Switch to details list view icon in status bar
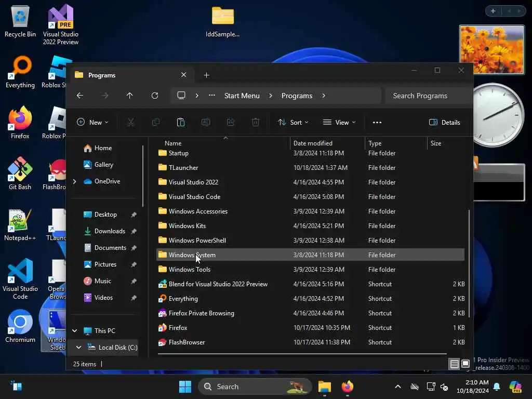Image resolution: width=532 pixels, height=399 pixels. [x=454, y=364]
